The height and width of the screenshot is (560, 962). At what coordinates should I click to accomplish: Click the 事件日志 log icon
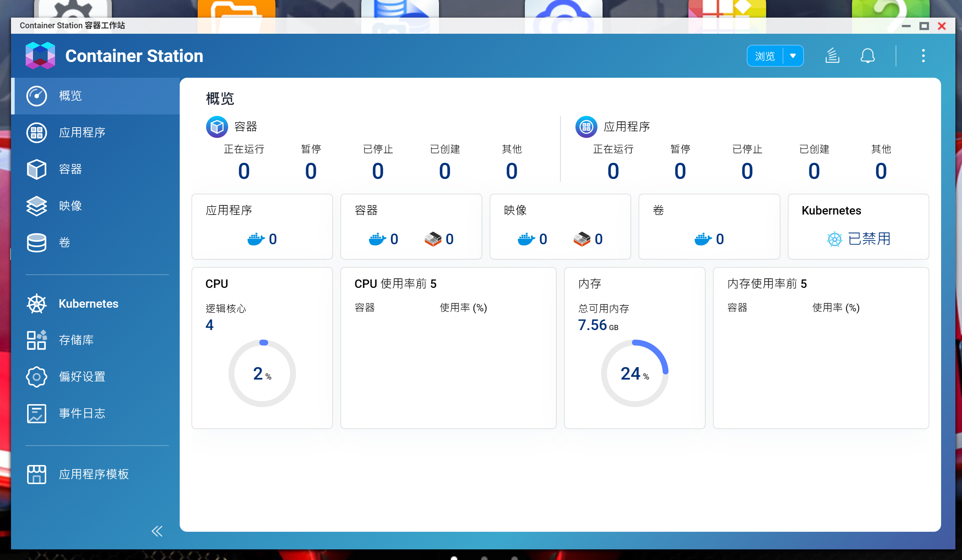click(37, 413)
